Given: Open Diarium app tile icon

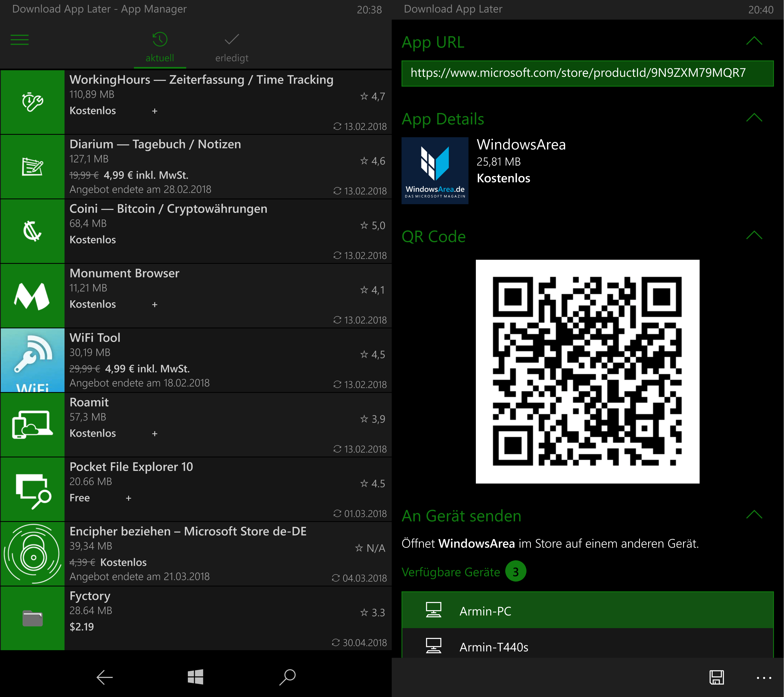Looking at the screenshot, I should coord(33,166).
